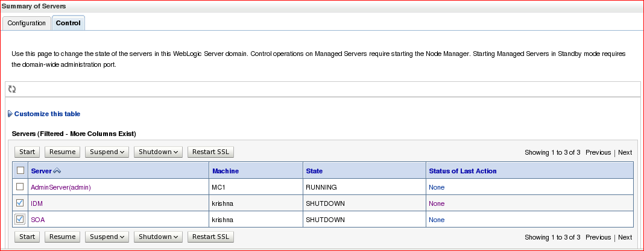Click None status link in AdminServer row
644x251 pixels.
click(437, 187)
